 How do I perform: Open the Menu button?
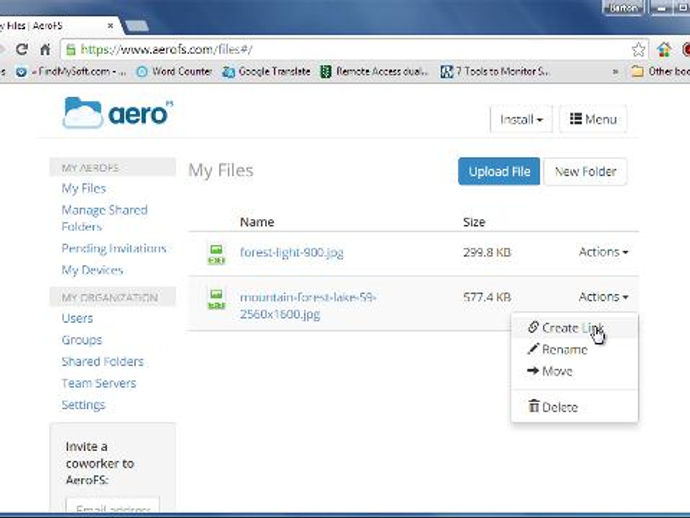point(593,119)
